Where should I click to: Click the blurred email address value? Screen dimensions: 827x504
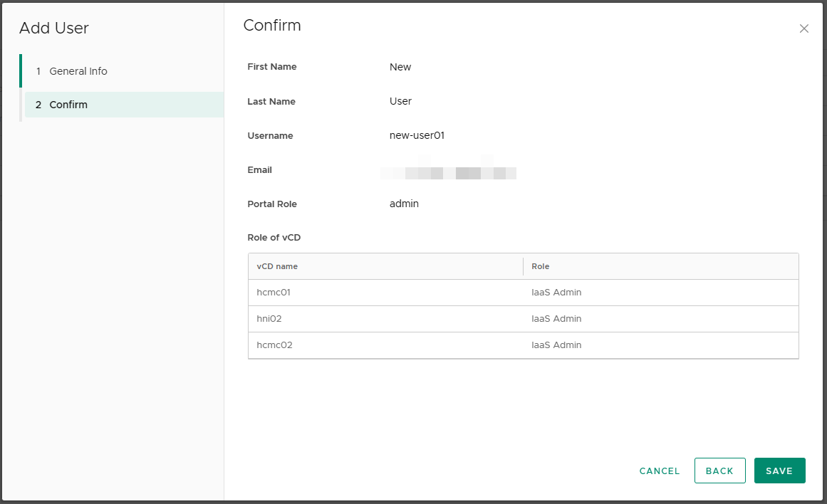coord(449,171)
